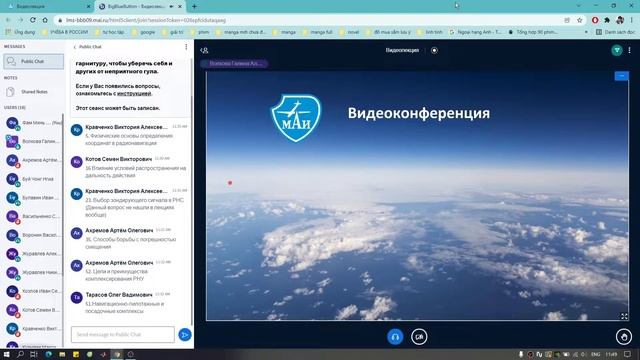The height and width of the screenshot is (360, 640).
Task: Open the BigBlueButton options three-dot menu
Action: pyautogui.click(x=629, y=50)
